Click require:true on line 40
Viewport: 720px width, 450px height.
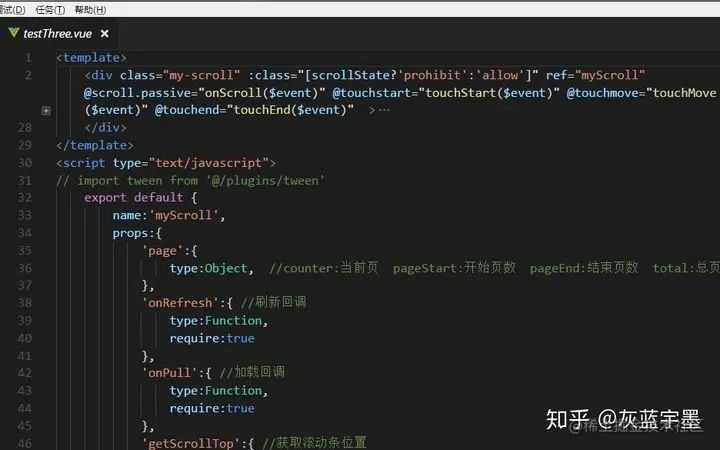click(212, 338)
